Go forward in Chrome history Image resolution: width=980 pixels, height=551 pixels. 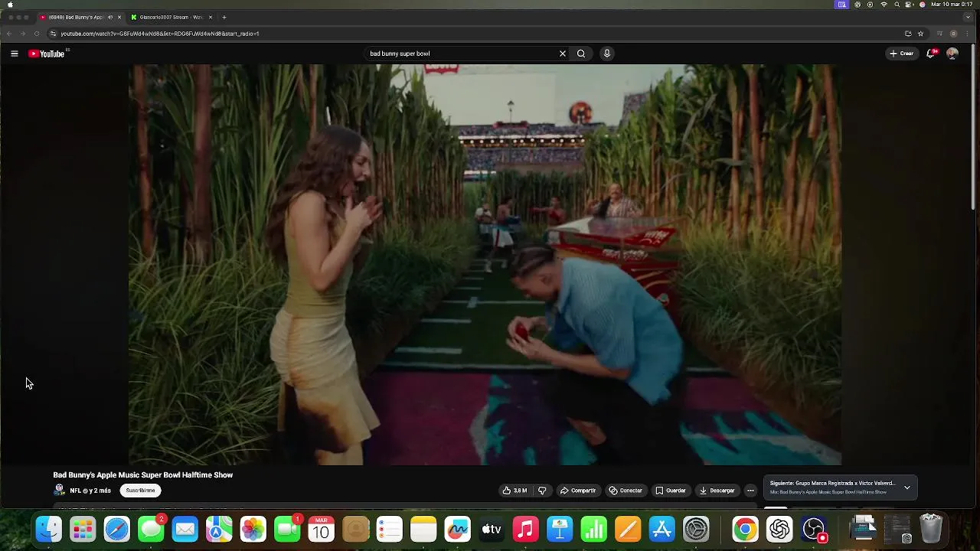pyautogui.click(x=22, y=34)
